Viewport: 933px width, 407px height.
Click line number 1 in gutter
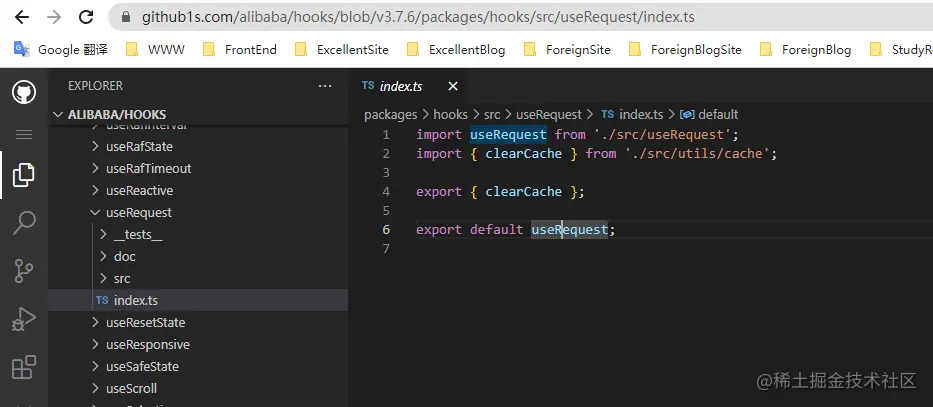point(386,134)
